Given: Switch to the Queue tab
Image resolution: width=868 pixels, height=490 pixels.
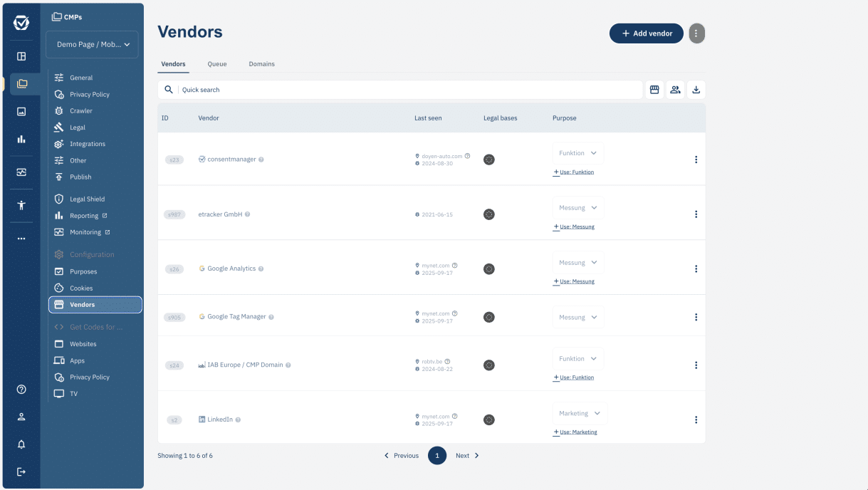Looking at the screenshot, I should click(x=217, y=64).
